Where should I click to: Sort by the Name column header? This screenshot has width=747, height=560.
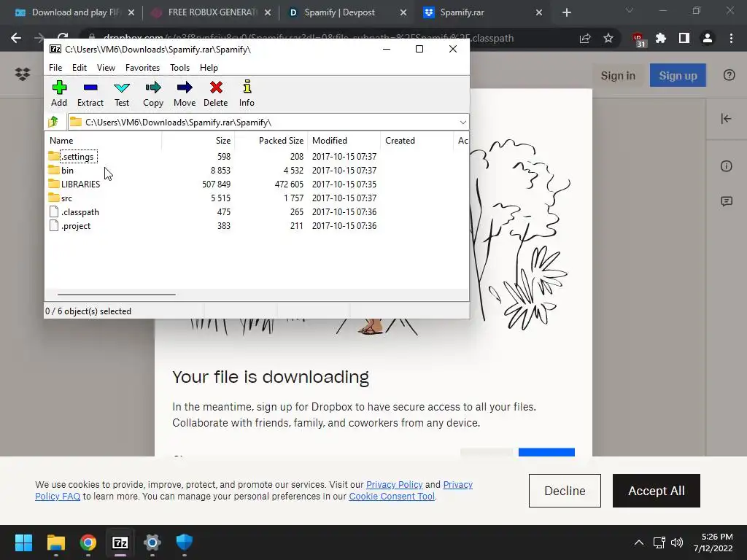104,141
